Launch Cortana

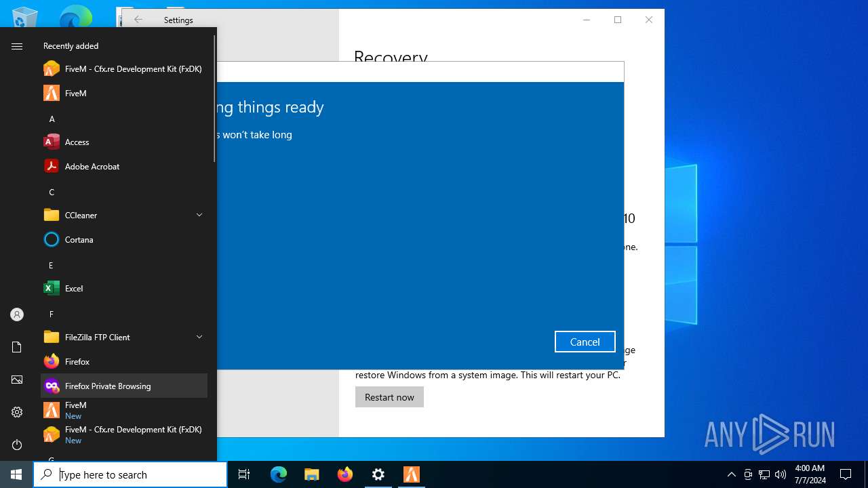[124, 240]
